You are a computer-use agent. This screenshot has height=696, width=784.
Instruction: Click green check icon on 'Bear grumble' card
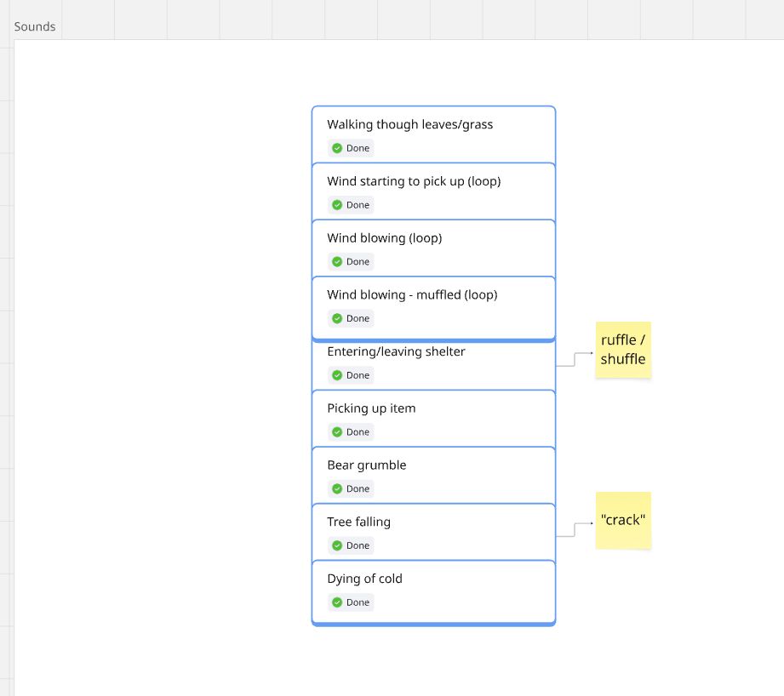(x=337, y=488)
